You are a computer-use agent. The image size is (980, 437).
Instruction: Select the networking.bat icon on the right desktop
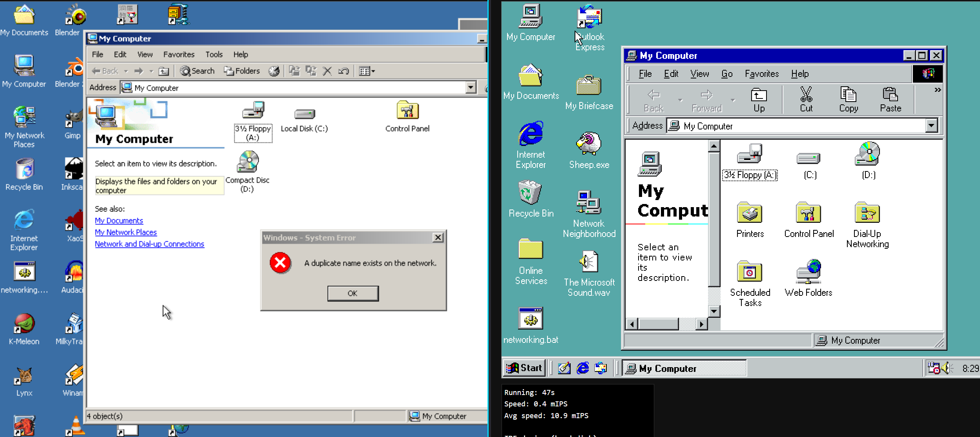[531, 325]
